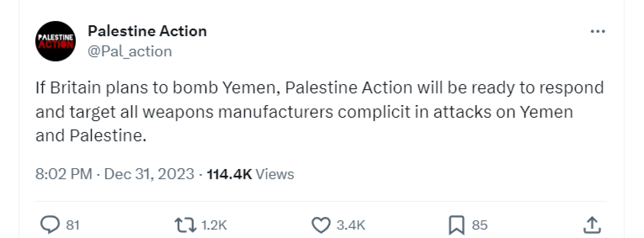Click the reply speech bubble icon
Screen dimensions: 644x238
tap(50, 225)
